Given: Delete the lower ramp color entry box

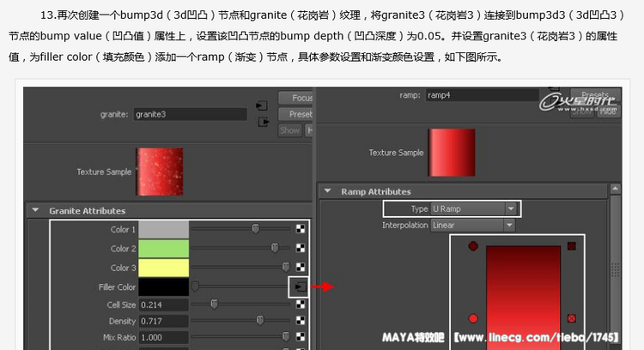Looking at the screenshot, I should coord(572,317).
